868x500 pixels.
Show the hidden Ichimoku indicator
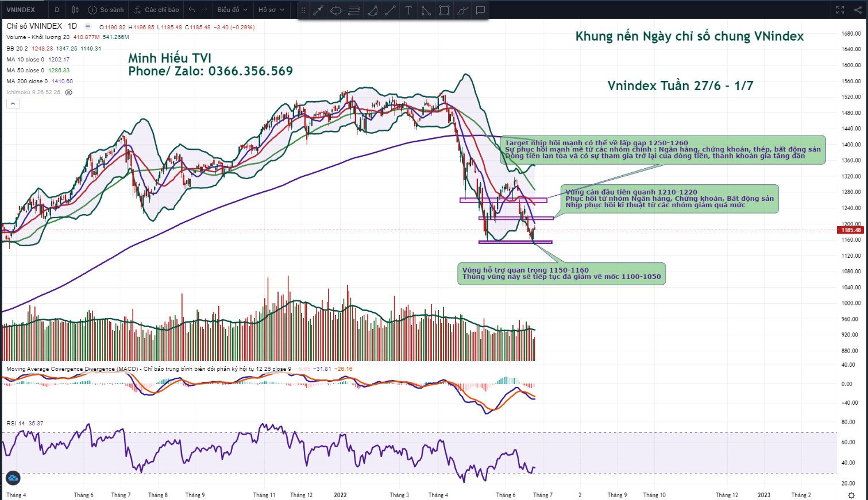68,92
